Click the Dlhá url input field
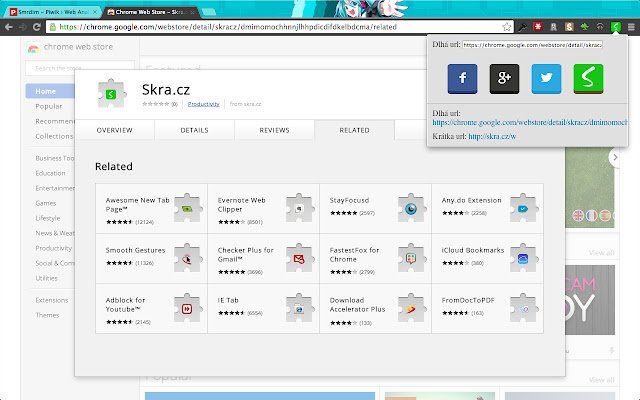 point(532,45)
